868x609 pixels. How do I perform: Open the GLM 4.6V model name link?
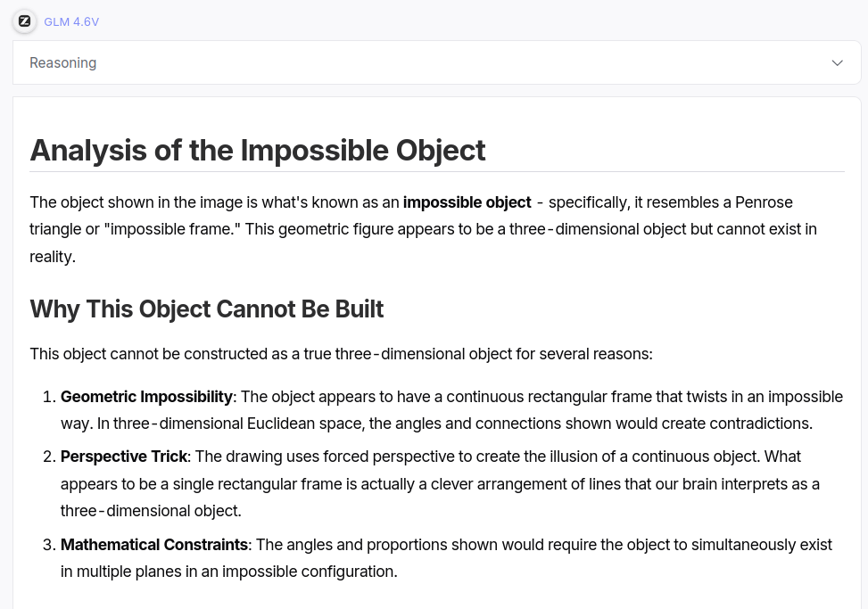pyautogui.click(x=71, y=21)
